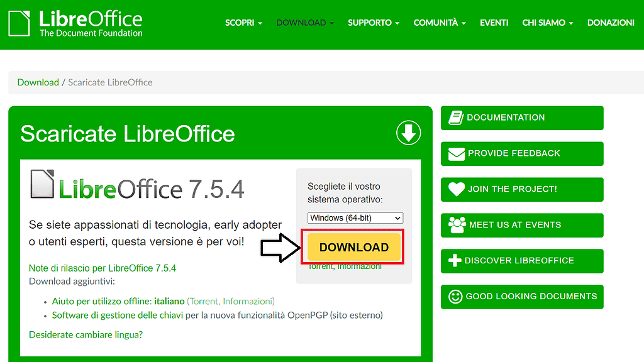
Task: Open the operating system dropdown
Action: coord(355,218)
